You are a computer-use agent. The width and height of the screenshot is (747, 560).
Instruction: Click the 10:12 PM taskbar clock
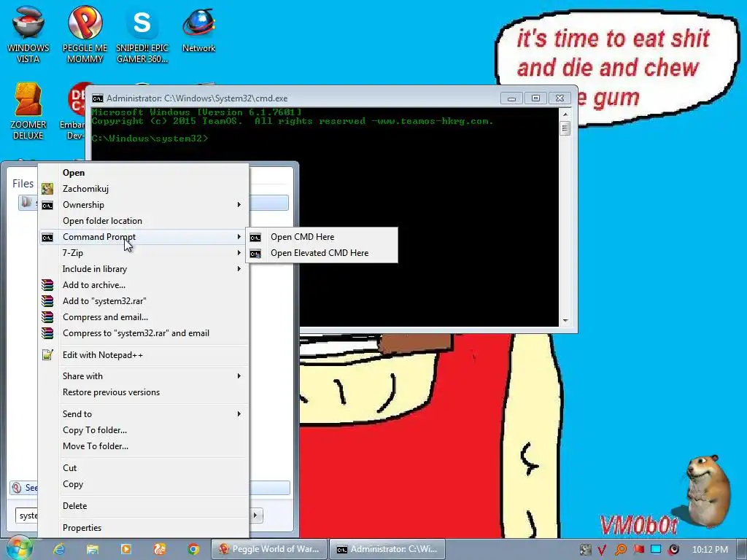tap(710, 550)
